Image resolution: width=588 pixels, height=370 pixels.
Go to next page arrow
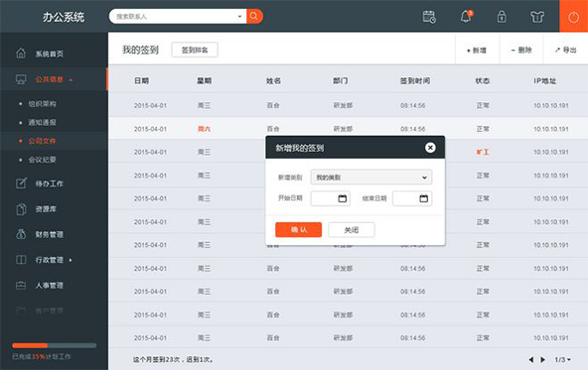[542, 359]
